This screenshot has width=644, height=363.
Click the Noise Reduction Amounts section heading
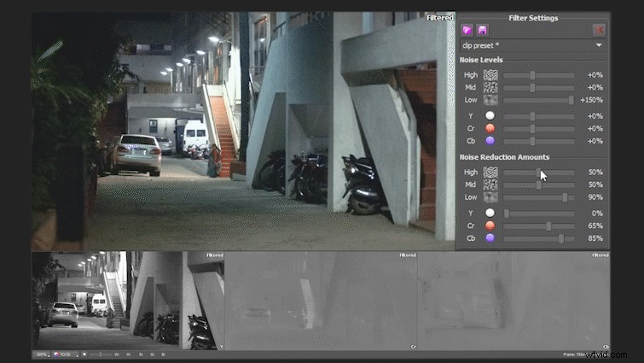504,157
